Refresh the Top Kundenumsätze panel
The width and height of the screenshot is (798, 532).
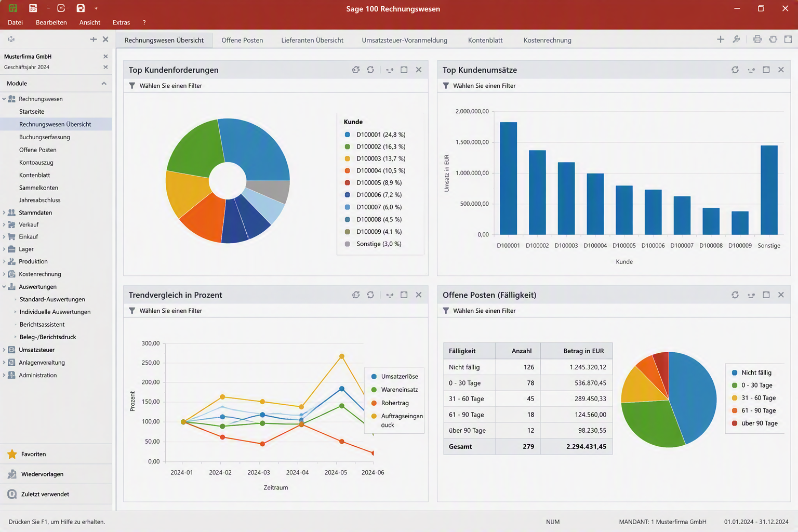735,70
